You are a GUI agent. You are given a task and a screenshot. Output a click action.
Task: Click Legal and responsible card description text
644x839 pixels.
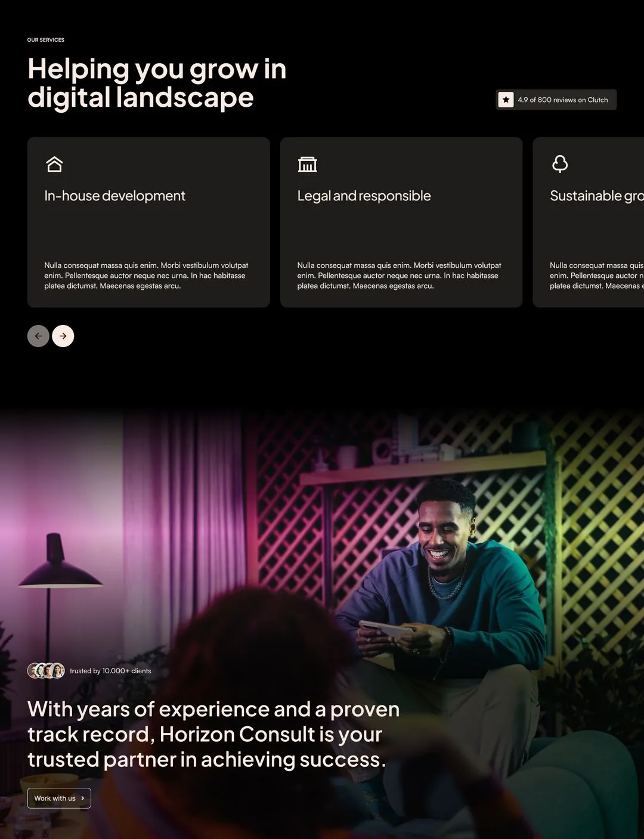tap(399, 275)
